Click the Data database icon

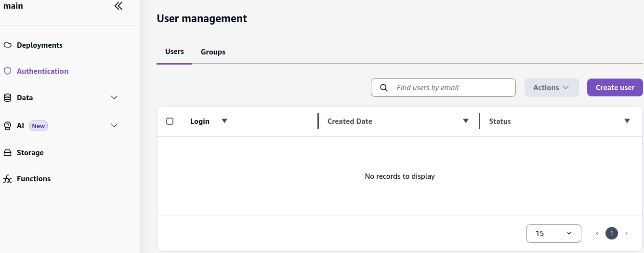point(7,97)
